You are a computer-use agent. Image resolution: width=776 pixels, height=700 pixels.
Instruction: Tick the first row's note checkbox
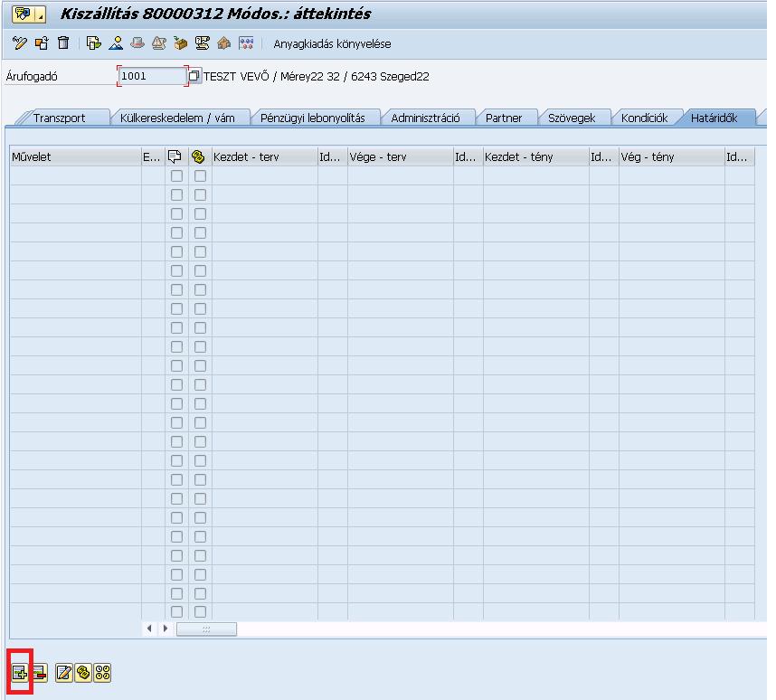(x=176, y=175)
